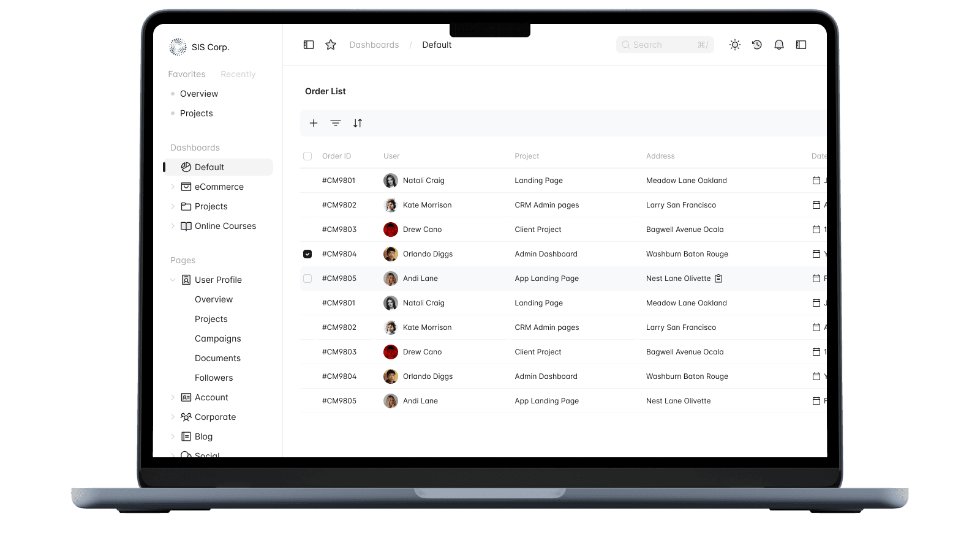Star this dashboard as favorite
The image size is (980, 535).
(x=331, y=45)
